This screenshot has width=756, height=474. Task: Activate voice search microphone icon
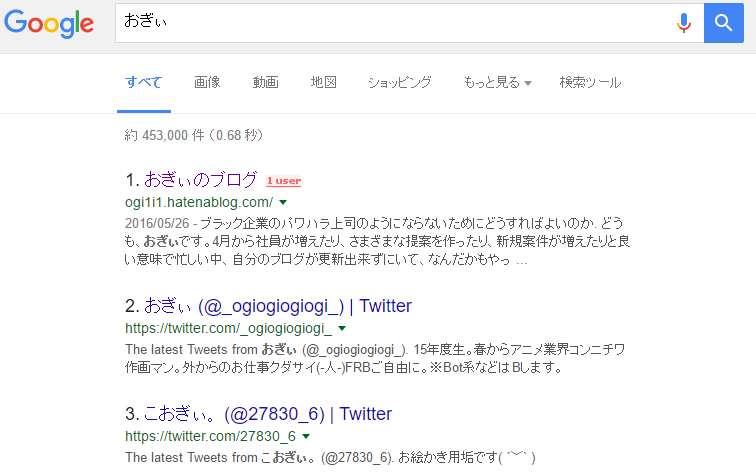684,23
